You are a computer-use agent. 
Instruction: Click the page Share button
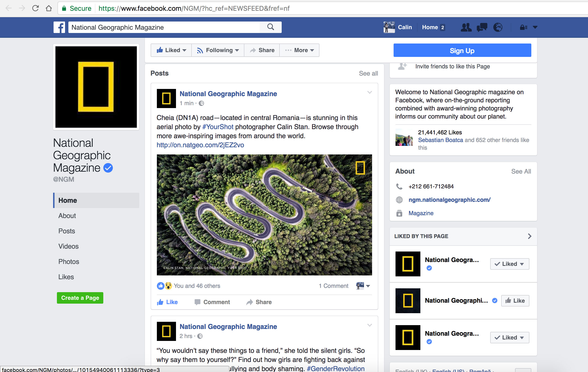click(x=262, y=50)
